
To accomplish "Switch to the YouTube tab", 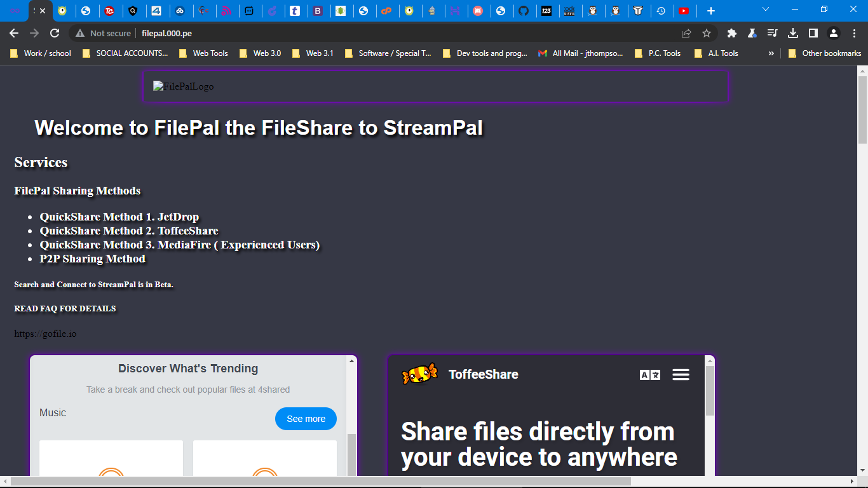I will (684, 11).
